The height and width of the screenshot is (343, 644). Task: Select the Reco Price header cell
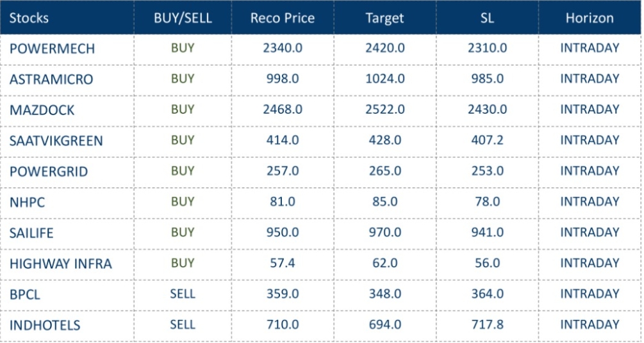(282, 18)
